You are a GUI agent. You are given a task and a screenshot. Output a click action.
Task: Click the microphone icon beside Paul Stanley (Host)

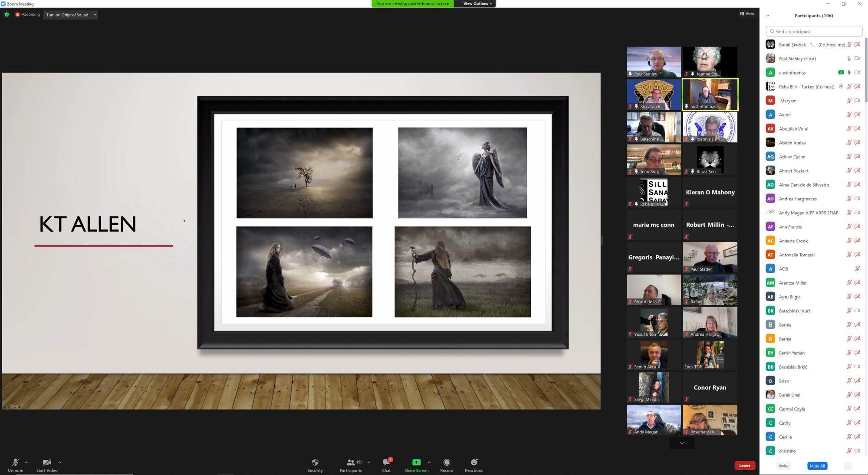point(849,59)
